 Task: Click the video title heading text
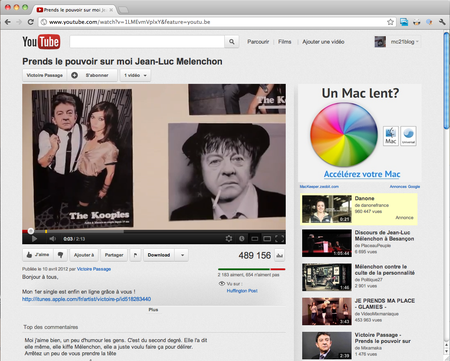tap(122, 61)
